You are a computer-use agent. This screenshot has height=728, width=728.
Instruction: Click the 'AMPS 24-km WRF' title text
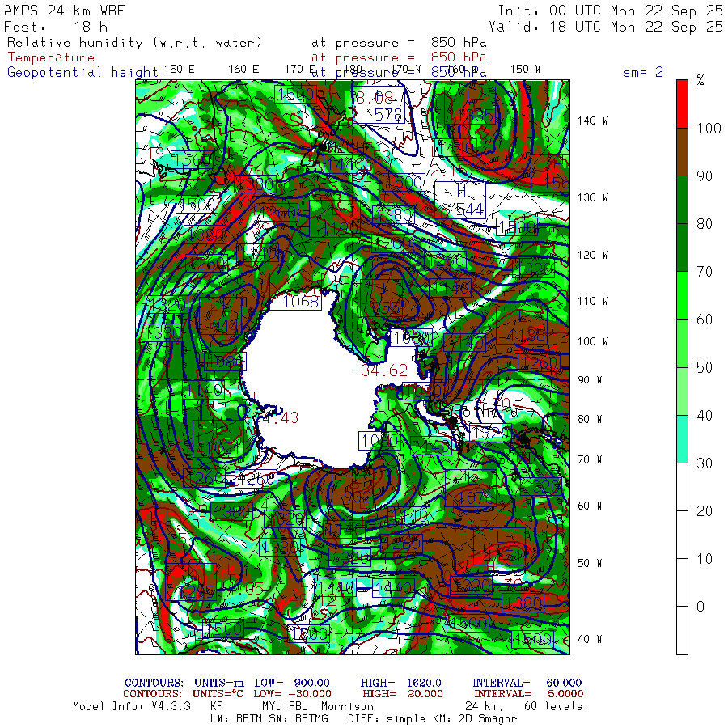coord(64,11)
